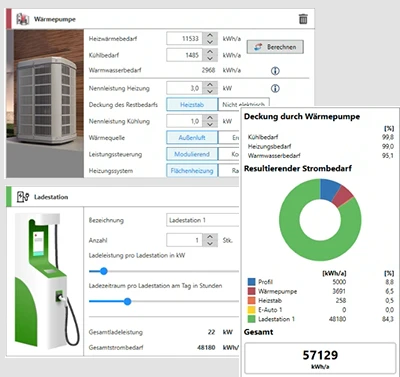Set Leistungssteuerung to Modulierend

click(x=192, y=154)
